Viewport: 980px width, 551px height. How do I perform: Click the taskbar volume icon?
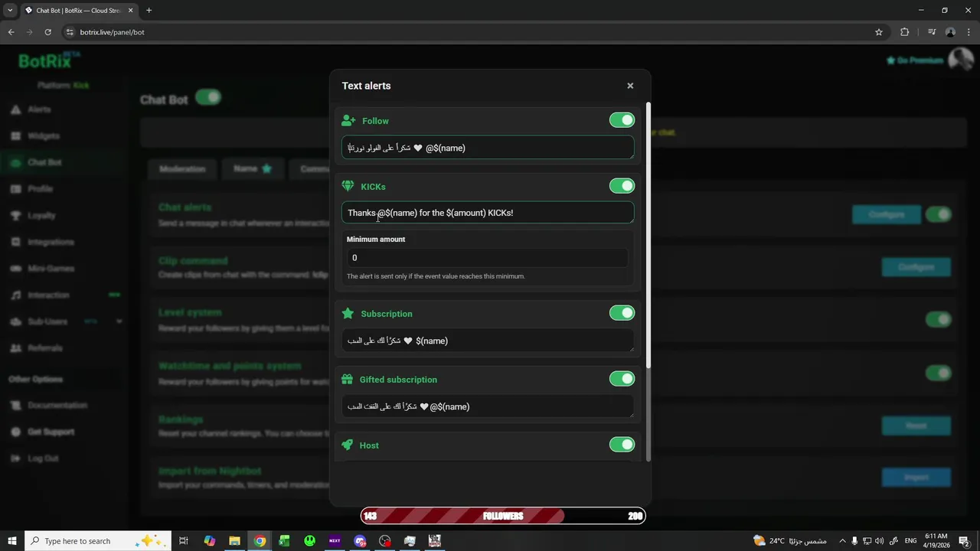pyautogui.click(x=879, y=541)
